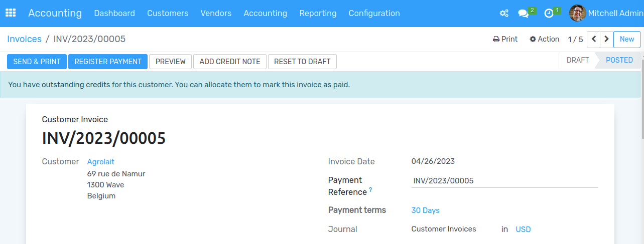Click the New invoice button
644x244 pixels.
pyautogui.click(x=626, y=39)
